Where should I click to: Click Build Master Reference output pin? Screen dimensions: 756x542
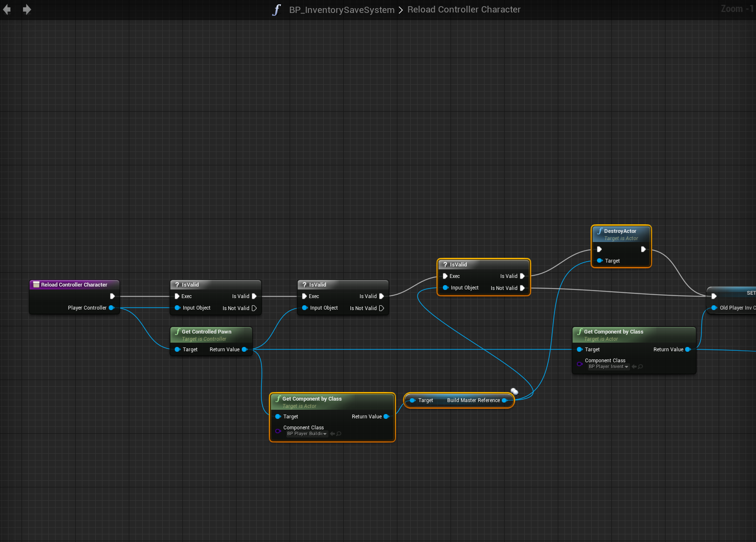click(x=504, y=400)
